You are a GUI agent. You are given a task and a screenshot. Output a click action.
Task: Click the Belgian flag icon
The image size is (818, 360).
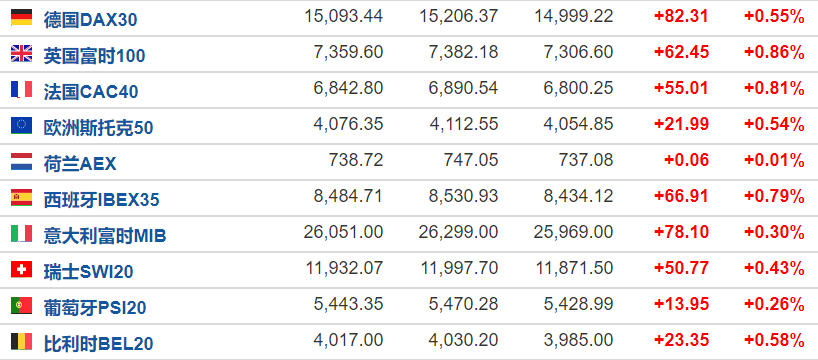click(21, 341)
